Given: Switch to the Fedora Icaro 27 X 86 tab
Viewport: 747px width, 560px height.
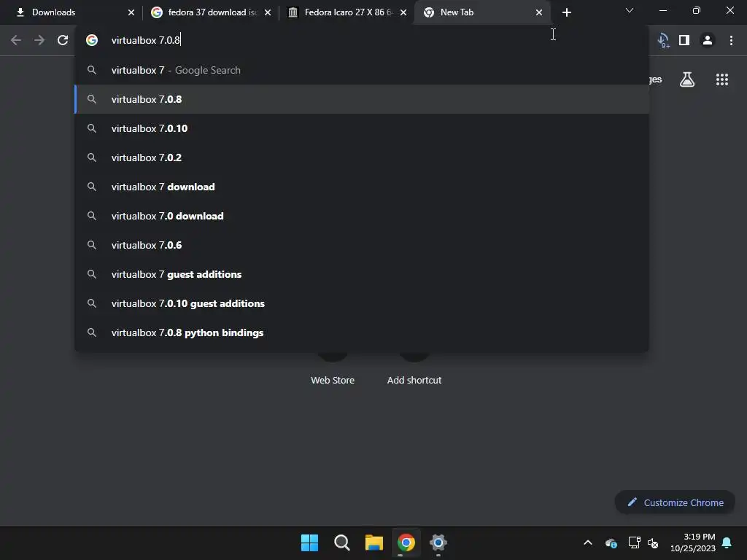Looking at the screenshot, I should pos(347,12).
